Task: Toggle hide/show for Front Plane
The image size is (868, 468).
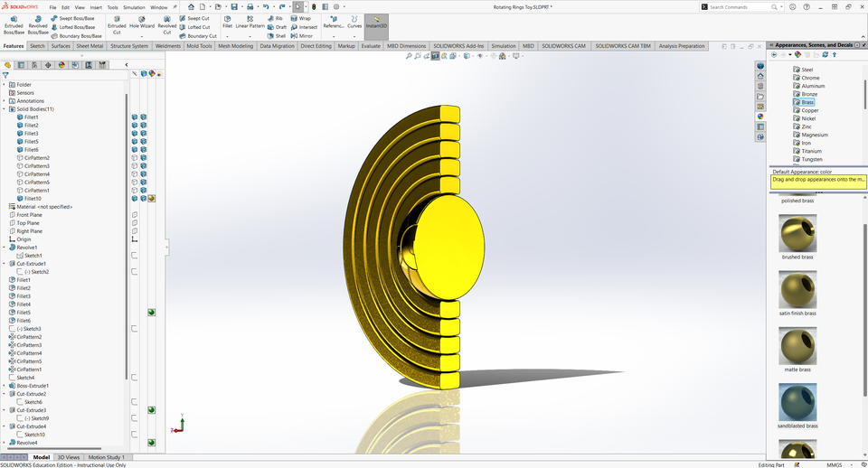Action: pos(135,215)
